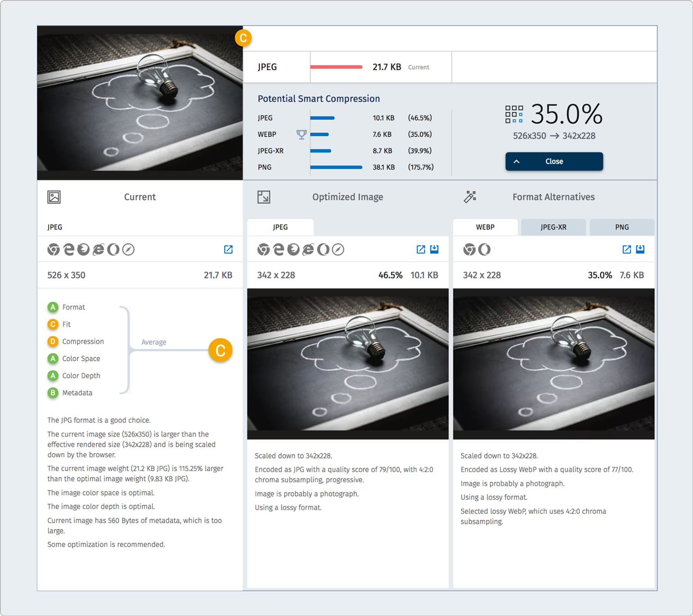
Task: Click the optimized JPEG preview image
Action: [x=348, y=364]
